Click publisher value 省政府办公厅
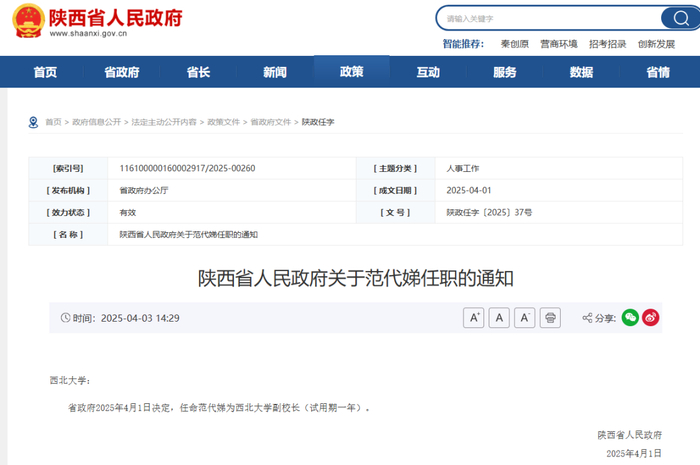 144,191
